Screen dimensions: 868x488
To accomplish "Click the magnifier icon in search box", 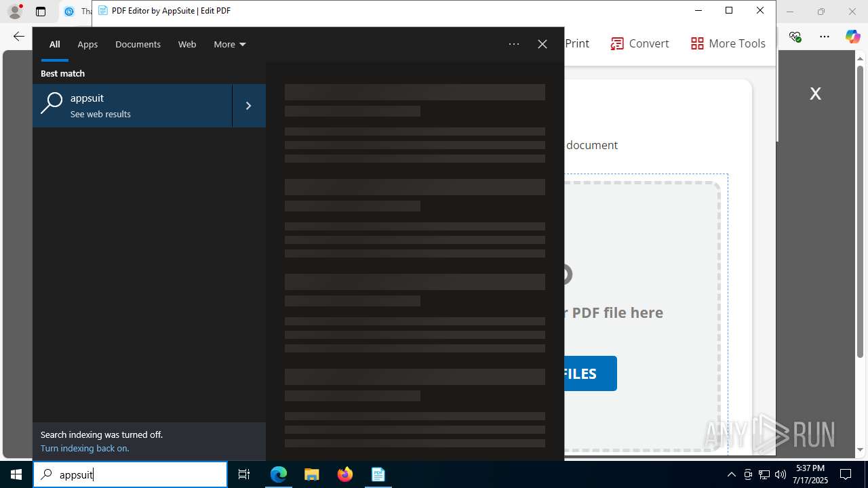I will [47, 474].
